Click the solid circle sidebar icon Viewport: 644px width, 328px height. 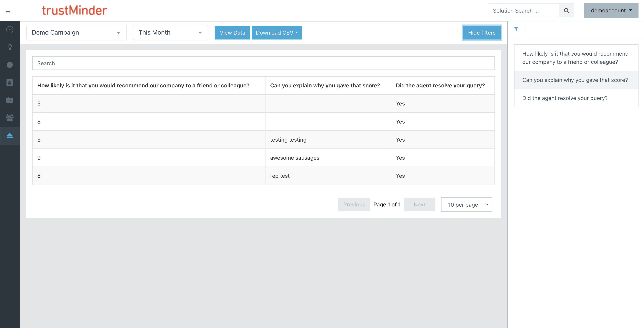10,65
